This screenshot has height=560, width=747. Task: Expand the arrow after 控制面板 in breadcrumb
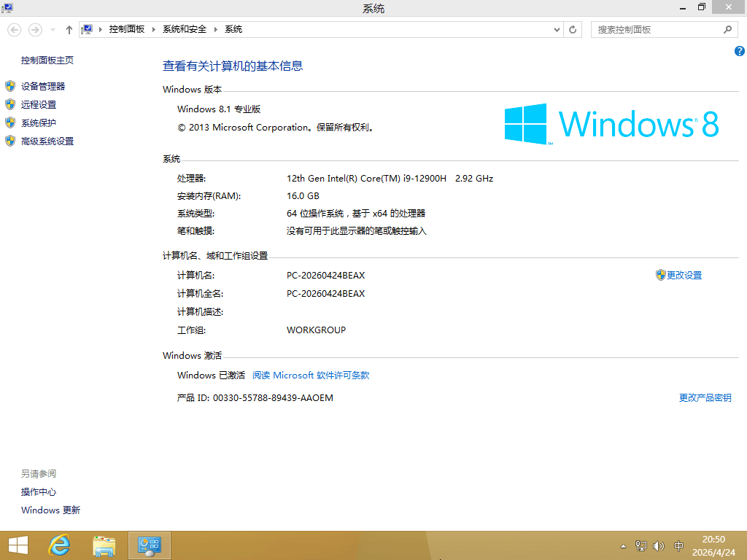click(x=153, y=30)
